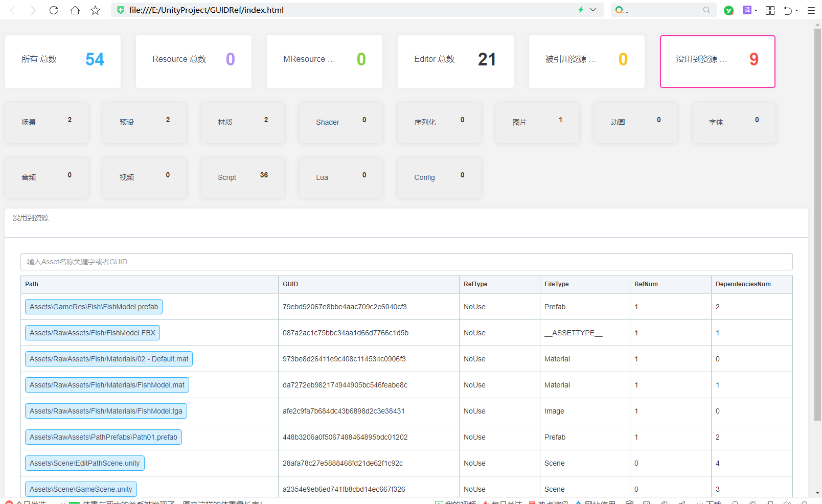Filter by 场景 category tile
Image resolution: width=822 pixels, height=504 pixels.
point(47,123)
